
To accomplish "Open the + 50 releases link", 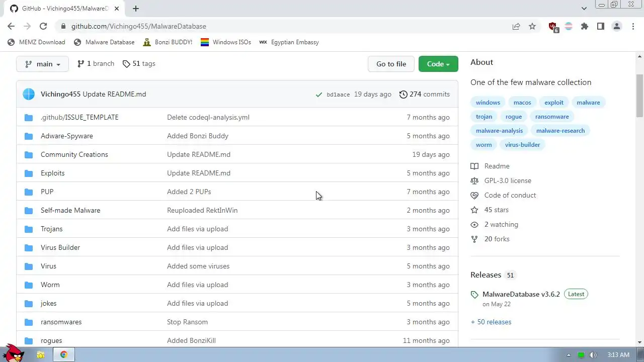I will pyautogui.click(x=491, y=322).
